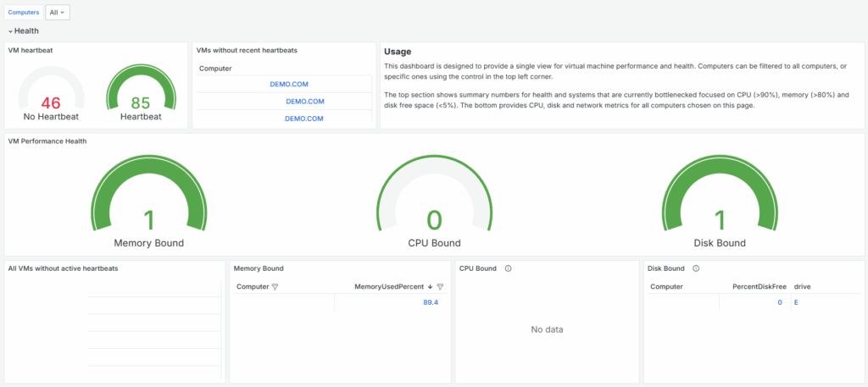The image size is (868, 387).
Task: Sort by the drive column header
Action: [803, 286]
